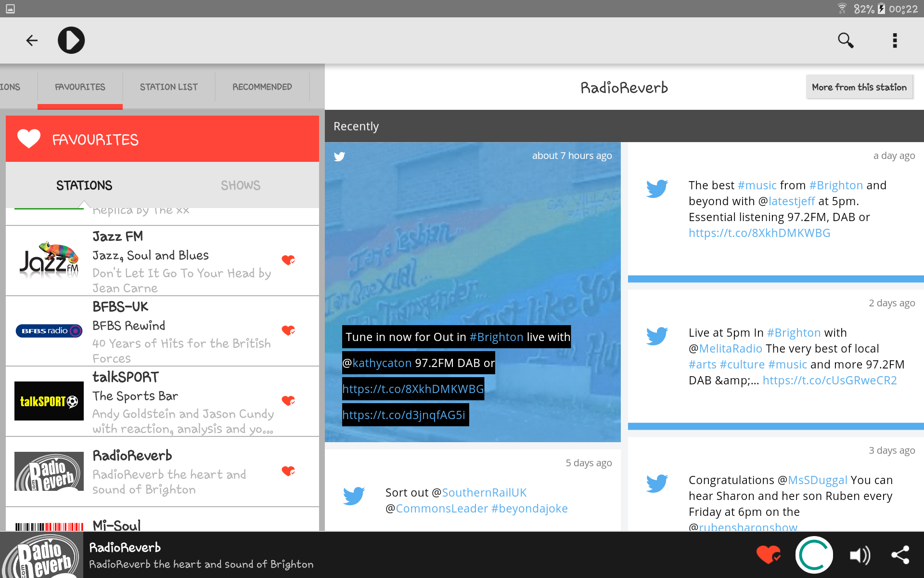This screenshot has height=578, width=924.
Task: Select the Stations sub-tab
Action: [84, 185]
